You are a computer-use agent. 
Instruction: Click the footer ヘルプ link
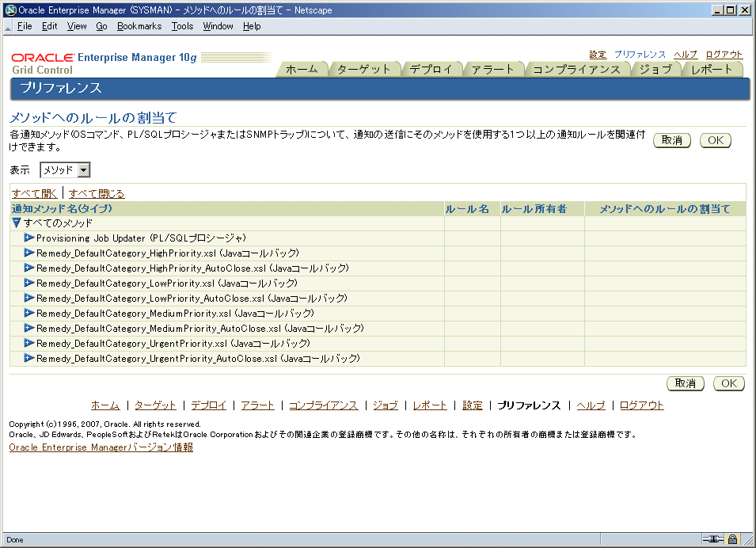click(591, 405)
